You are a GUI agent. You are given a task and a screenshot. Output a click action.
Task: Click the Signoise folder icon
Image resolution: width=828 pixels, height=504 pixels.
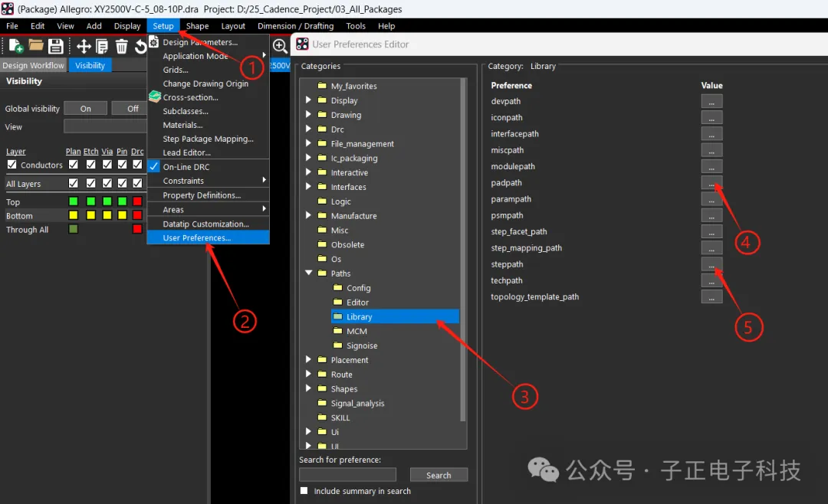click(338, 345)
